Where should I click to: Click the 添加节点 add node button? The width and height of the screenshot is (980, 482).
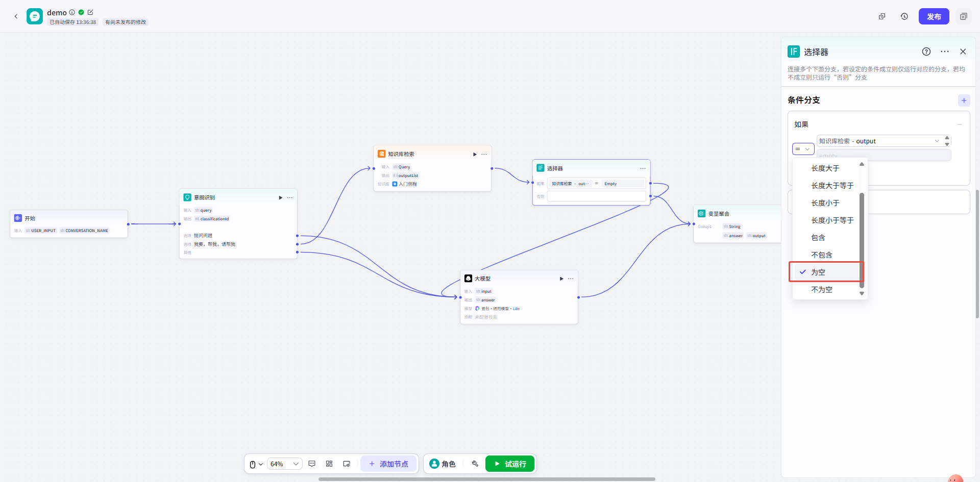pyautogui.click(x=388, y=464)
